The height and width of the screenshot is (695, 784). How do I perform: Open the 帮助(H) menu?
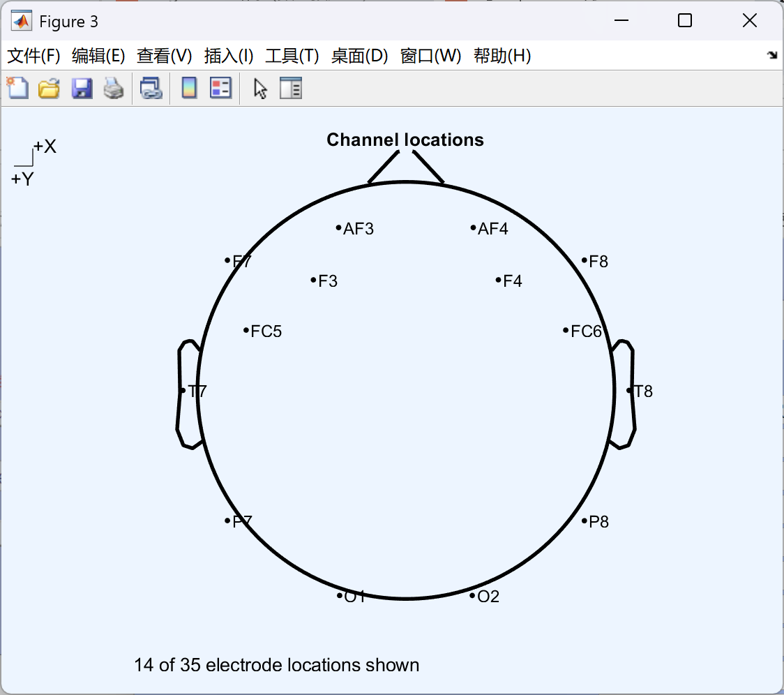pos(502,56)
